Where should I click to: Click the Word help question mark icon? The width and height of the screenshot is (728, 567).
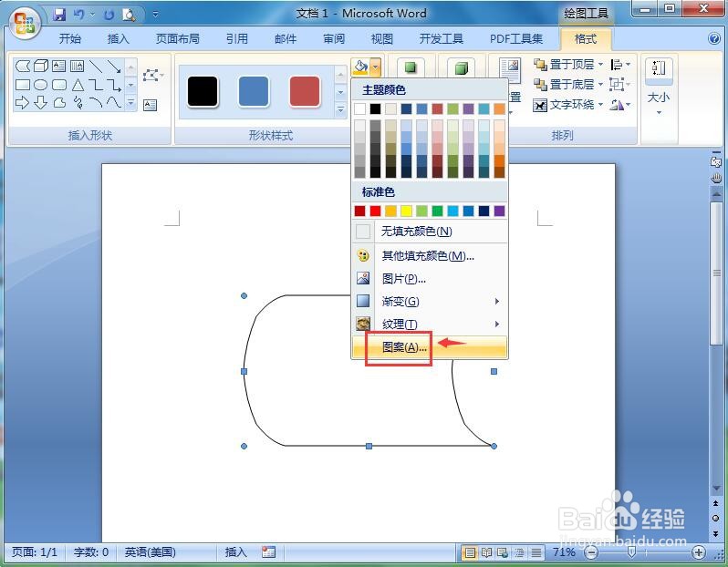(714, 38)
